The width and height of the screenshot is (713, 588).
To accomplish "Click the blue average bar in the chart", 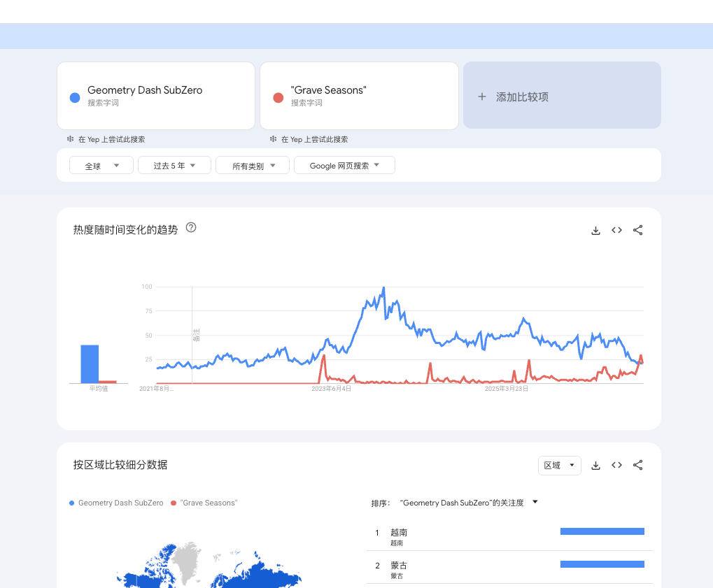I will 90,364.
